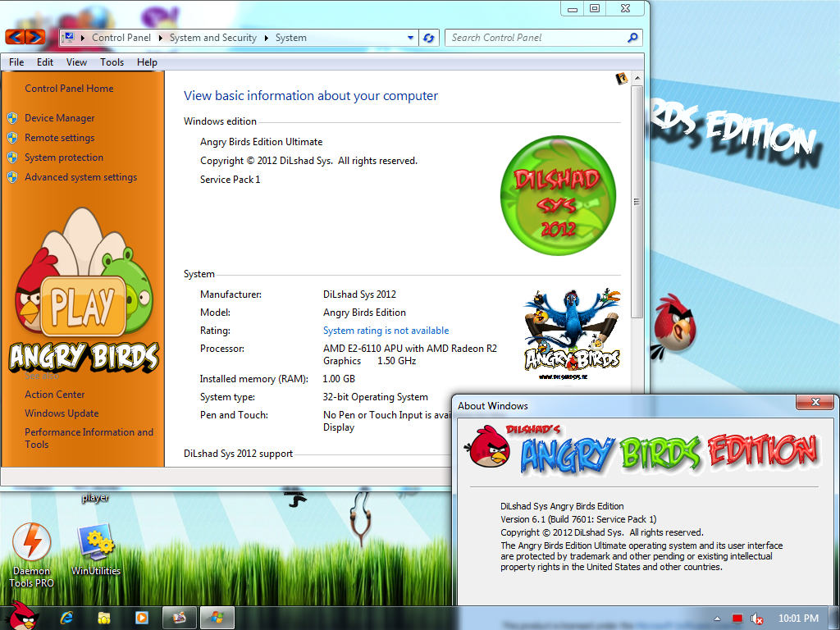This screenshot has width=840, height=630.
Task: Open Internet Explorer from the taskbar
Action: click(67, 618)
